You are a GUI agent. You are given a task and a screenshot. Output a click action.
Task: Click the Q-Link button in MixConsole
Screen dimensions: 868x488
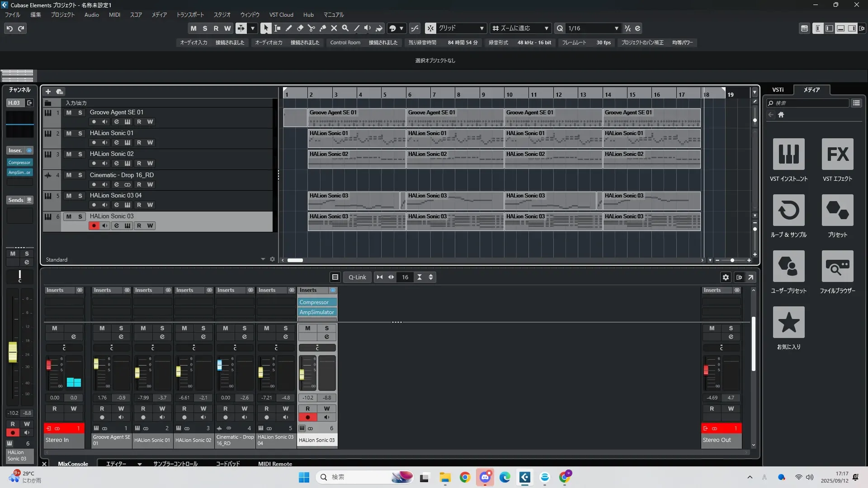tap(357, 277)
